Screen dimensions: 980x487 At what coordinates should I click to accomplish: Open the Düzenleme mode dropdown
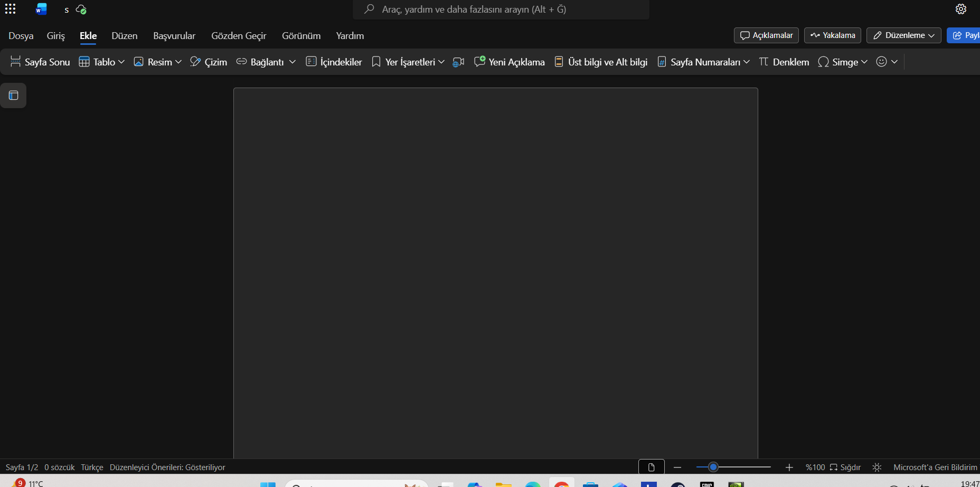tap(903, 35)
